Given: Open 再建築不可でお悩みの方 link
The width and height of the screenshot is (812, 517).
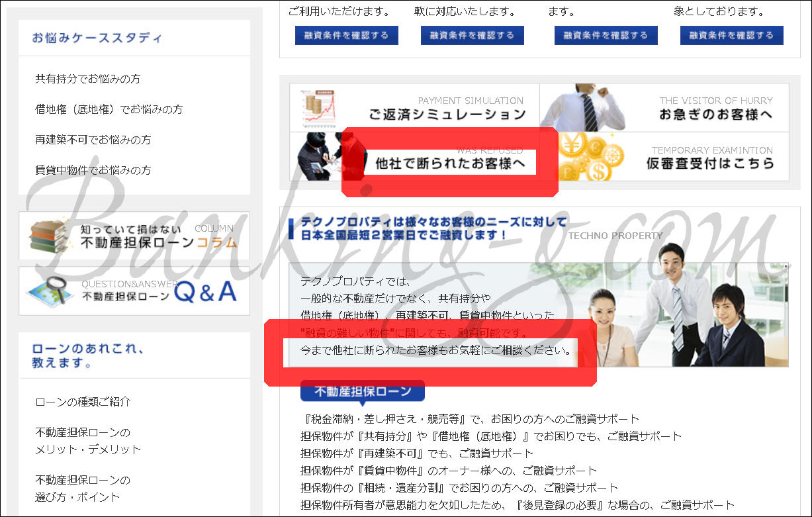Looking at the screenshot, I should pos(93,140).
